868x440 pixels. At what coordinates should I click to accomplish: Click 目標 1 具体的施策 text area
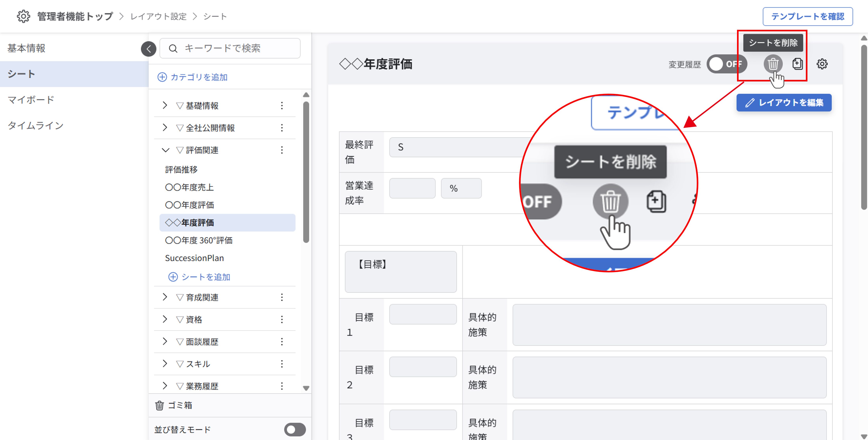(669, 325)
